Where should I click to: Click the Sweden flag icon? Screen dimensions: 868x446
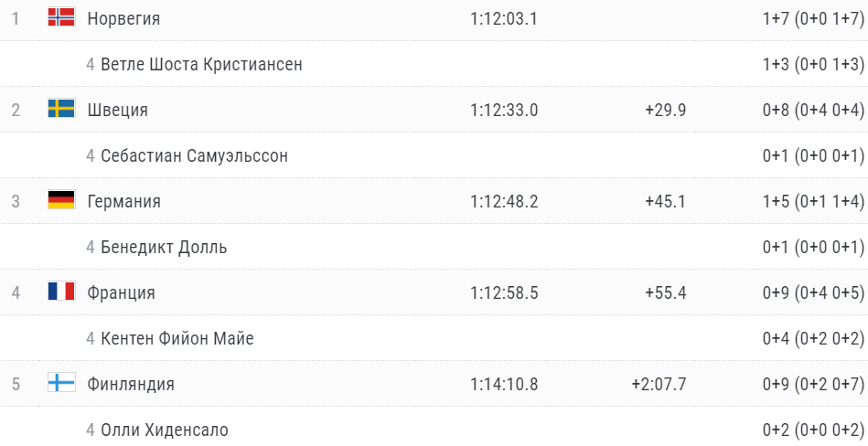pyautogui.click(x=60, y=110)
